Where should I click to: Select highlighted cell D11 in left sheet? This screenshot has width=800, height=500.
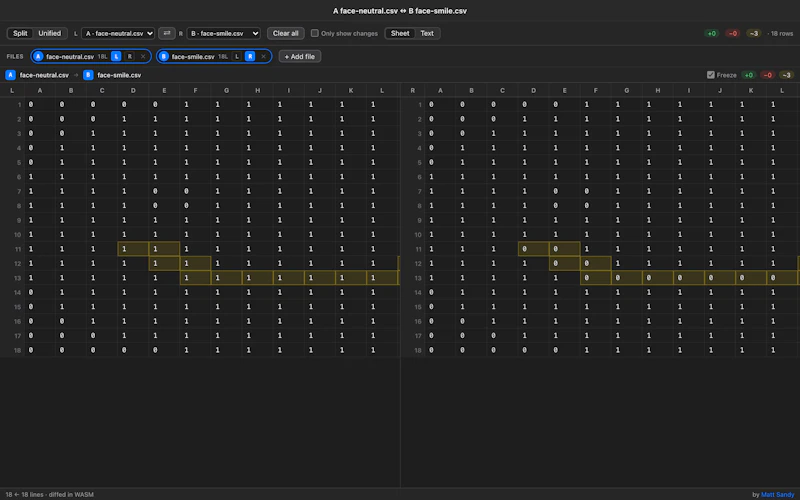tap(133, 249)
